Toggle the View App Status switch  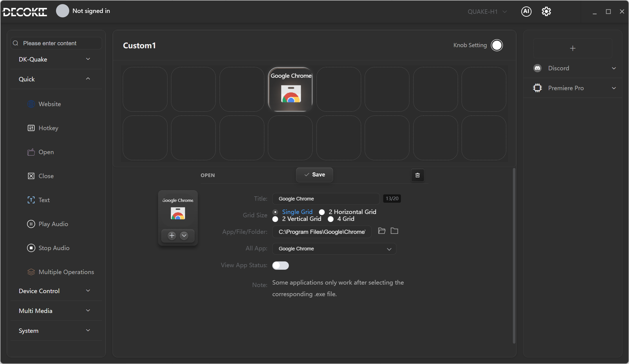point(281,265)
